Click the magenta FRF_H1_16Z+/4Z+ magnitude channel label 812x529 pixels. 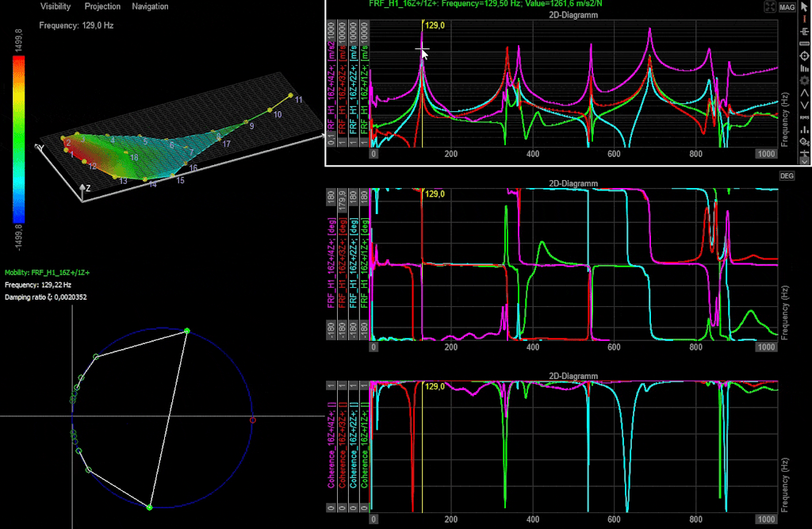[x=331, y=86]
